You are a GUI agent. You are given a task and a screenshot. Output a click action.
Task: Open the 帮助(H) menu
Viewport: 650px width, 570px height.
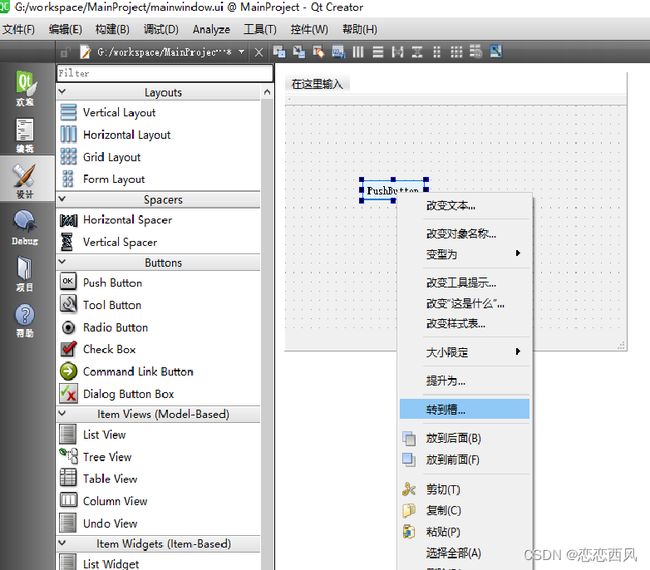tap(360, 29)
